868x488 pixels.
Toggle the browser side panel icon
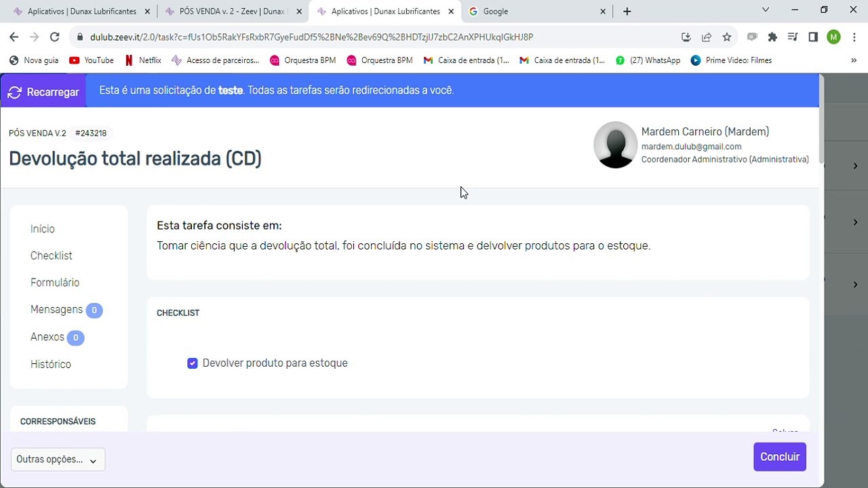813,37
